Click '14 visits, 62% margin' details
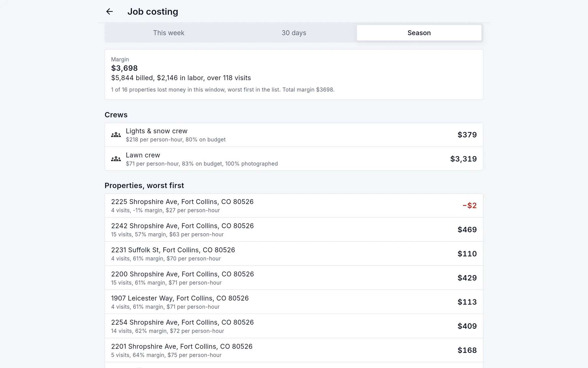 pos(168,331)
